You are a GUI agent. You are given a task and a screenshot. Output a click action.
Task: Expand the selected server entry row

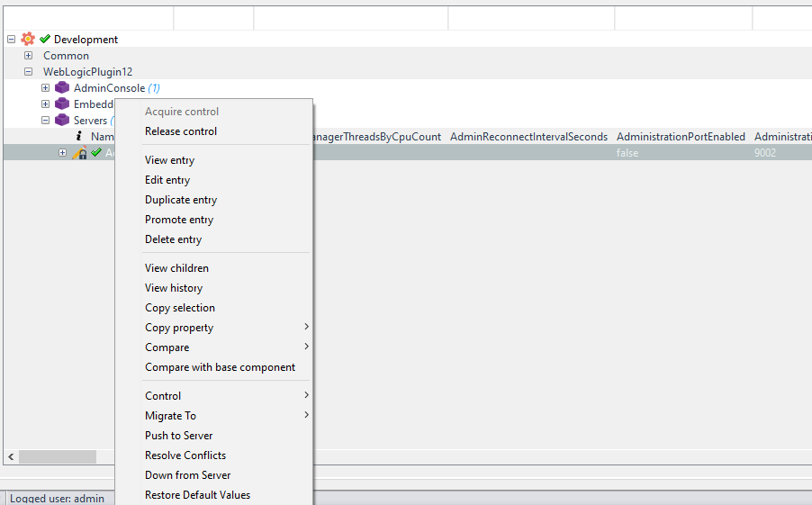[63, 152]
